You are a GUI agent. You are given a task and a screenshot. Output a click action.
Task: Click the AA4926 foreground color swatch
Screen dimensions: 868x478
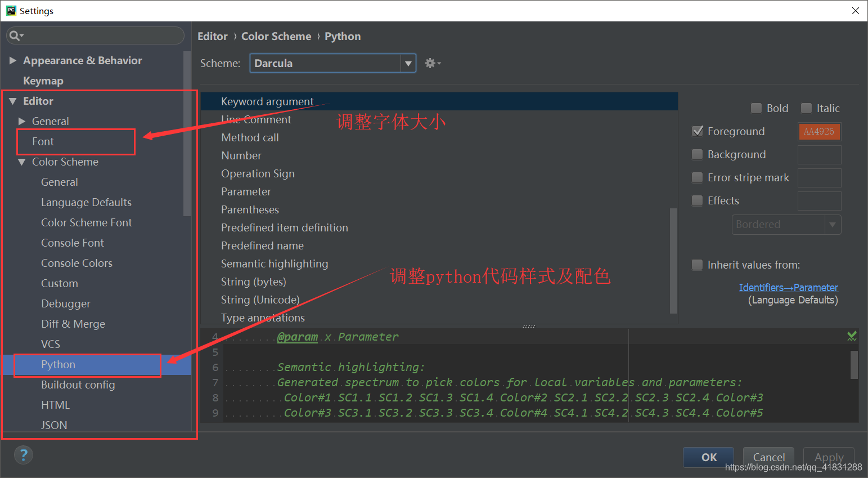click(x=819, y=131)
